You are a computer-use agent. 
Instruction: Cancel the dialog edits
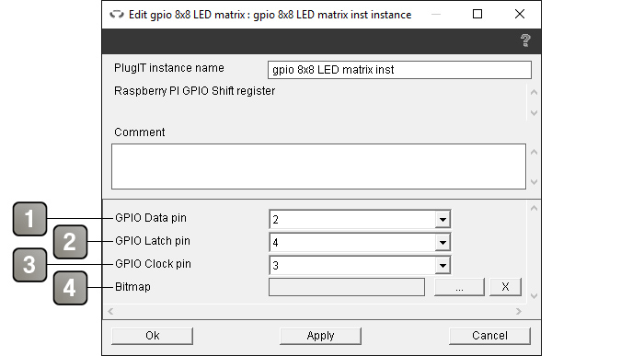point(489,336)
